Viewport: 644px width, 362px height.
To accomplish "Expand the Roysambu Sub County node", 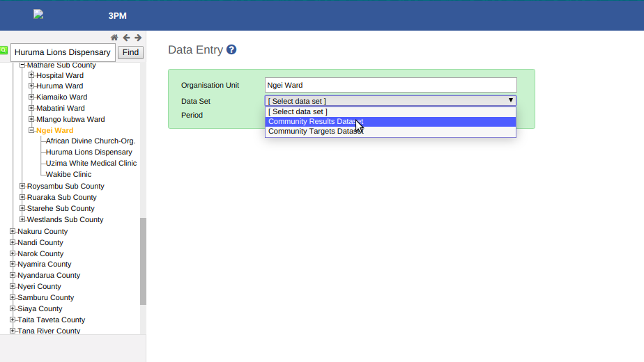I will [x=22, y=186].
